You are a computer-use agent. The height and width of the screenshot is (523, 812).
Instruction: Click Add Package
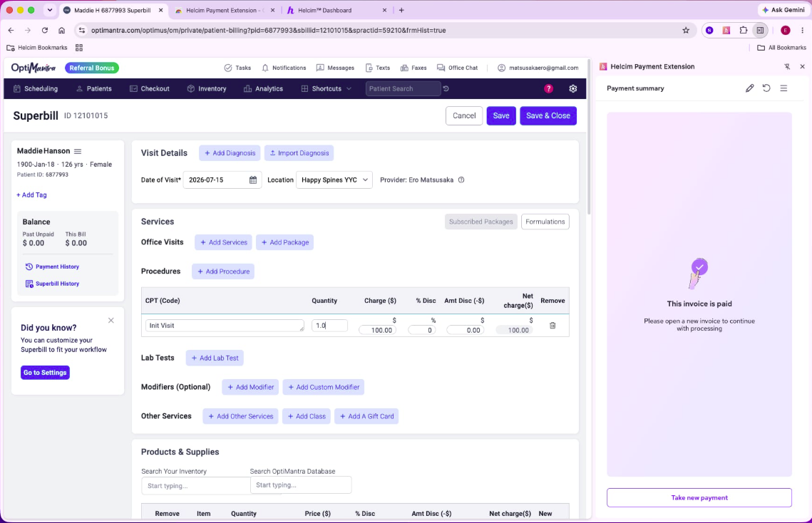tap(285, 242)
